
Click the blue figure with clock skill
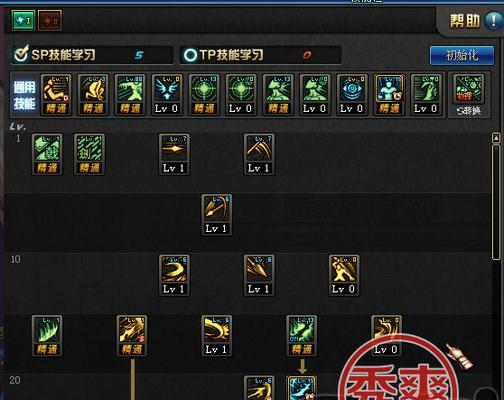coord(389,95)
